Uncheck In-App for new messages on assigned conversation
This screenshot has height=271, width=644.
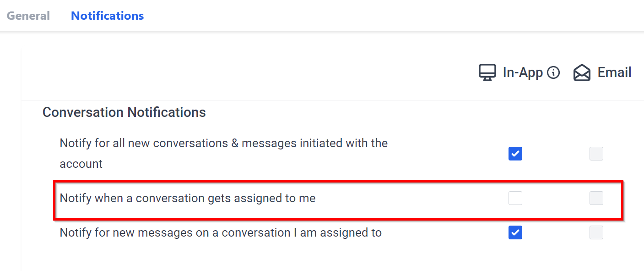click(x=515, y=232)
